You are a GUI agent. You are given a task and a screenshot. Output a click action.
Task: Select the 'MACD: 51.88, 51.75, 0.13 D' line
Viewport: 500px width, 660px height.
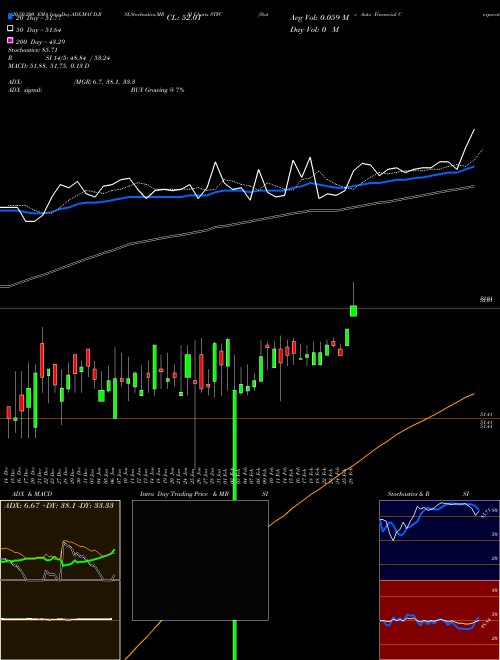(49, 66)
